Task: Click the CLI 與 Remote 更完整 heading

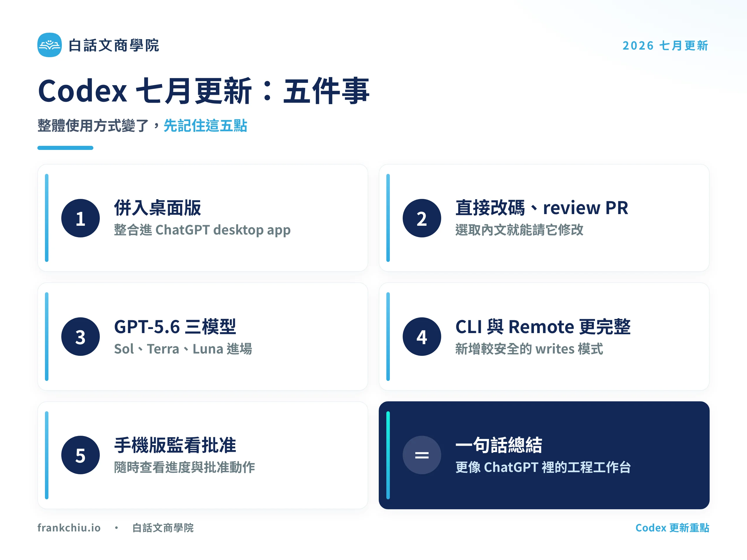Action: pos(543,326)
